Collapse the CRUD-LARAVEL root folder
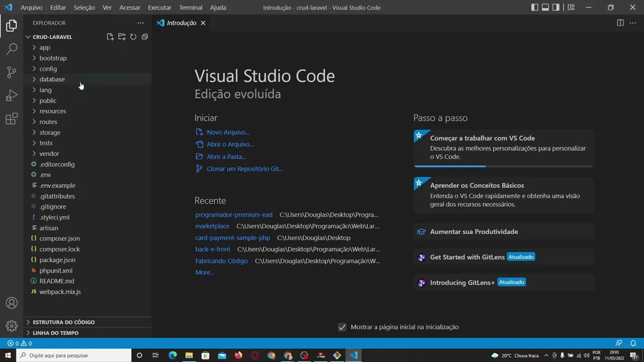The width and height of the screenshot is (644, 362). (52, 37)
